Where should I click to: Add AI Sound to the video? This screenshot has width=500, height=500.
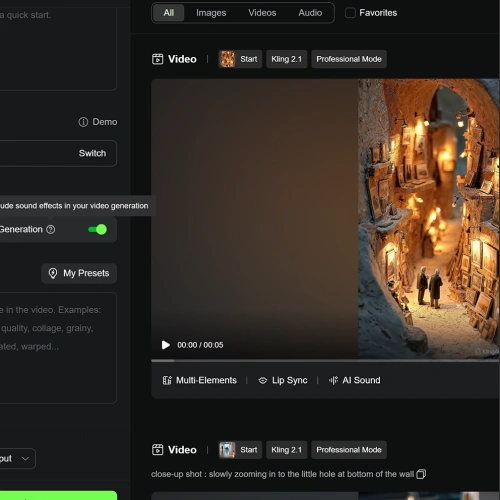click(x=355, y=380)
